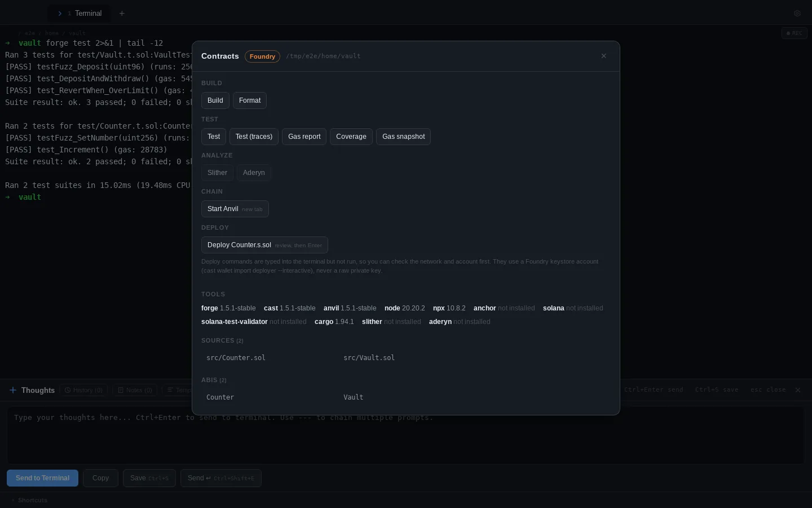Click the plain Test button
This screenshot has height=508, width=812.
click(x=214, y=137)
